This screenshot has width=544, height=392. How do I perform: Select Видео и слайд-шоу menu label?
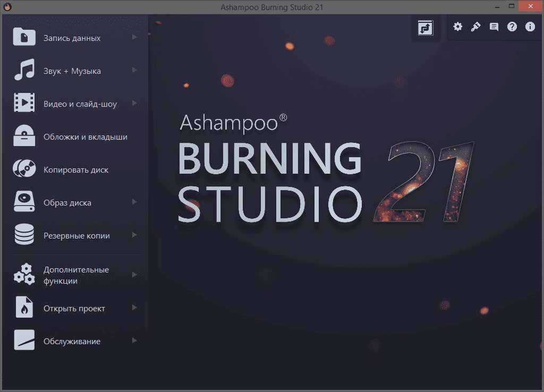pos(80,104)
